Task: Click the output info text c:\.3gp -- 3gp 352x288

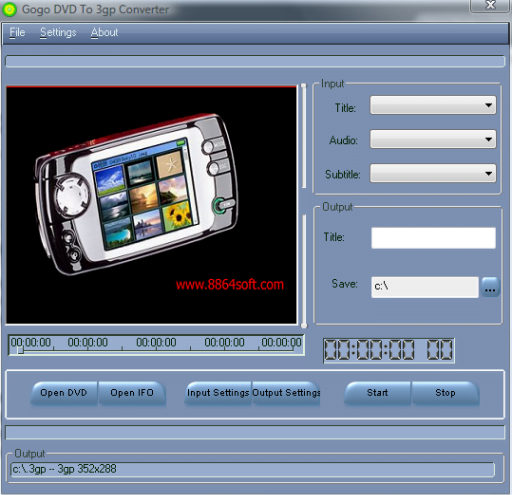Action: [64, 469]
